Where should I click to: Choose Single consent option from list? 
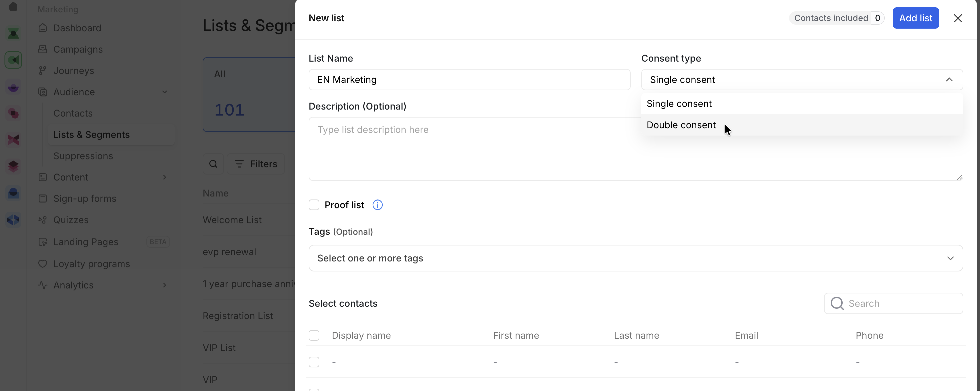coord(679,104)
